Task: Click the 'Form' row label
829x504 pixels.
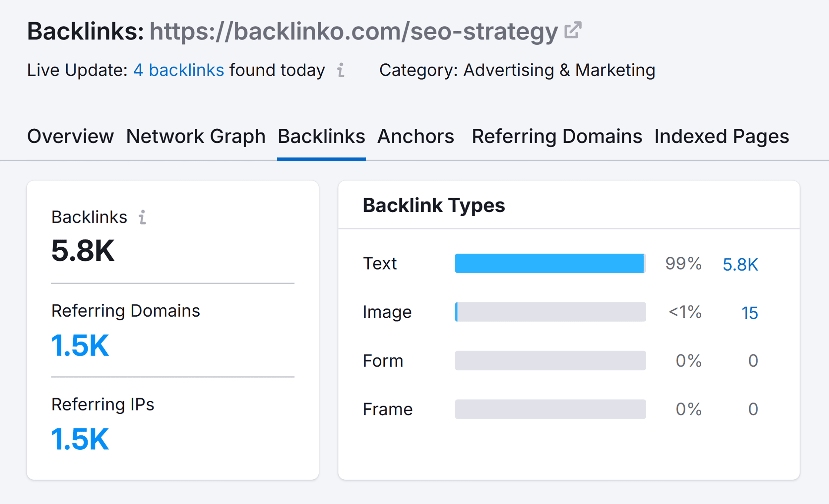Action: coord(383,361)
